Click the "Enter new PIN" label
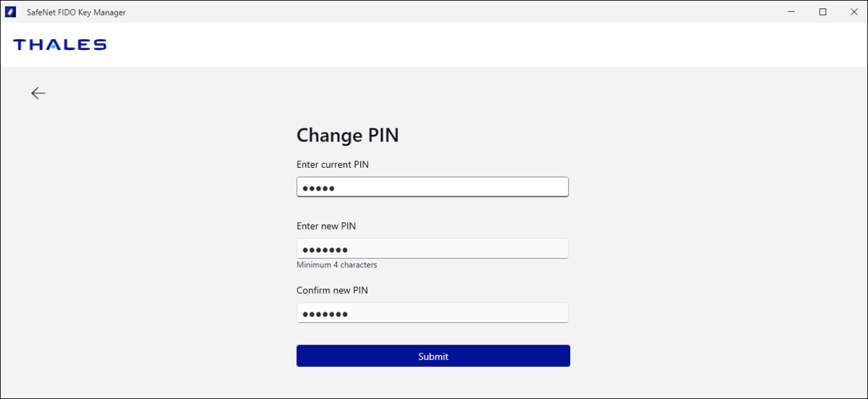The width and height of the screenshot is (868, 399). 326,226
